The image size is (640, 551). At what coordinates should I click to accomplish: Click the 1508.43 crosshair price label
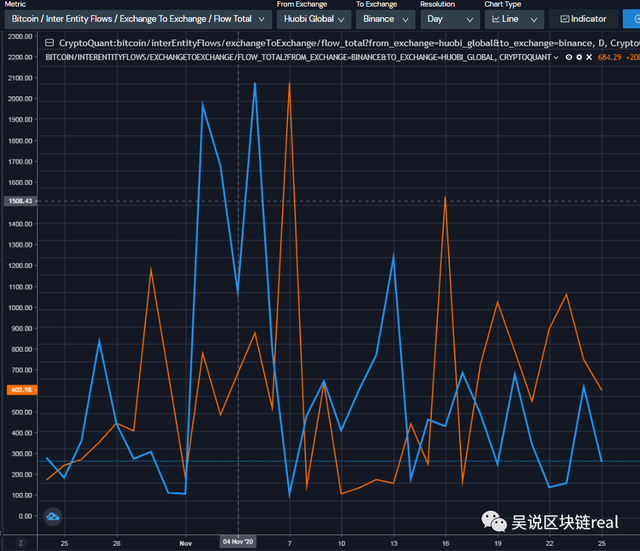[20, 201]
